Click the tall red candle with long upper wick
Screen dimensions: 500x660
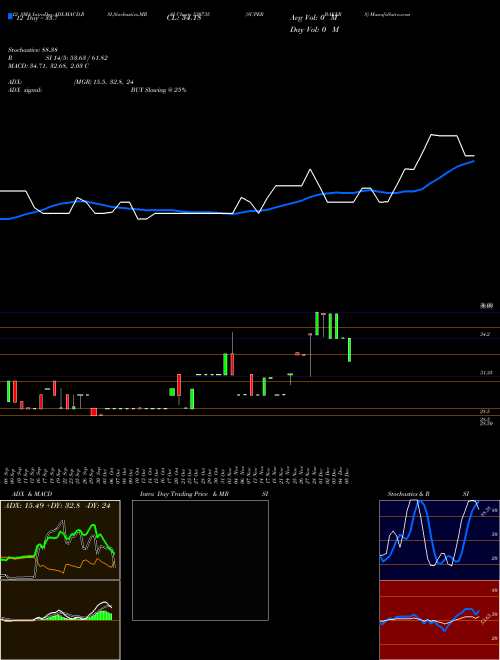pyautogui.click(x=232, y=354)
